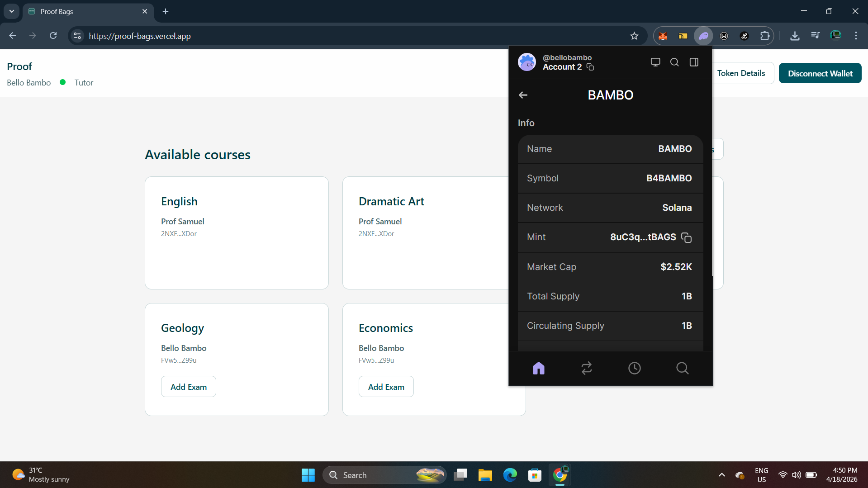This screenshot has width=868, height=488.
Task: Open File Explorer from taskbar
Action: [x=485, y=475]
